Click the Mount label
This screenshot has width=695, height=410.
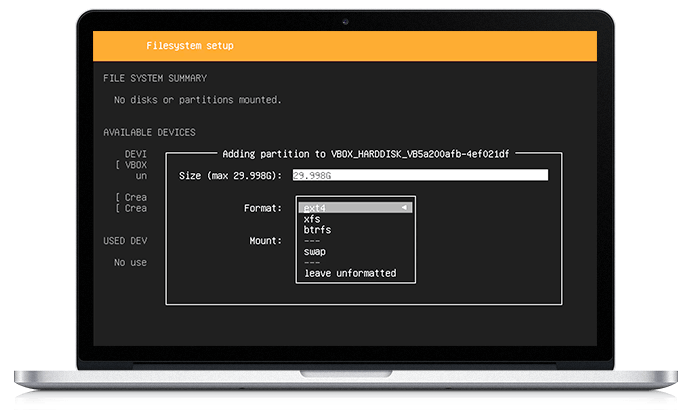coord(263,241)
